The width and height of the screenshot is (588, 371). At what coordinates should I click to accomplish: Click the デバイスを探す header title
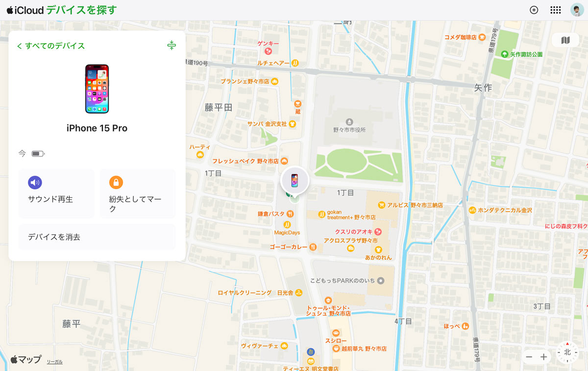click(81, 10)
